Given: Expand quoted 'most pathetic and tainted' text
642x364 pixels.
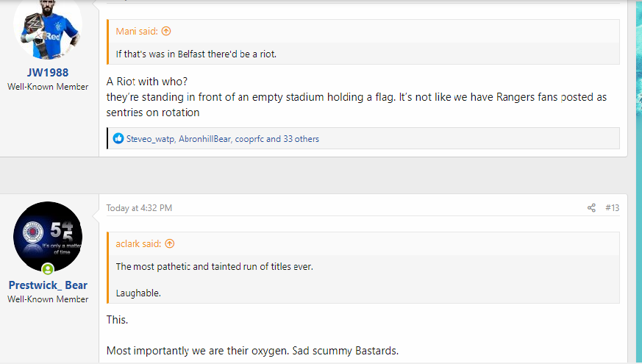Looking at the screenshot, I should (215, 266).
